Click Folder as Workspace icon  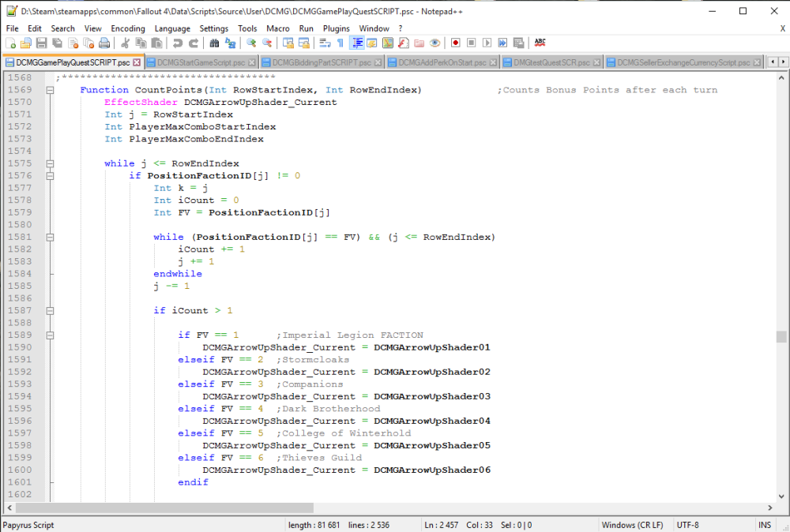pyautogui.click(x=419, y=43)
